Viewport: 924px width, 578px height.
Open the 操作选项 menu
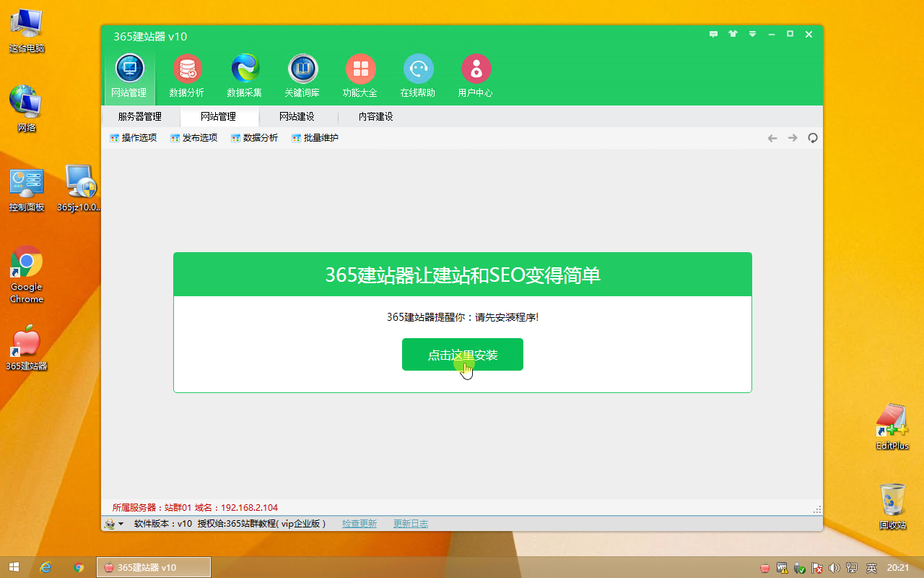[134, 138]
